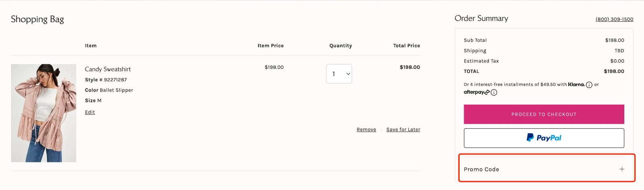
Task: Click the order TOTAL amount $198.00
Action: coord(614,71)
